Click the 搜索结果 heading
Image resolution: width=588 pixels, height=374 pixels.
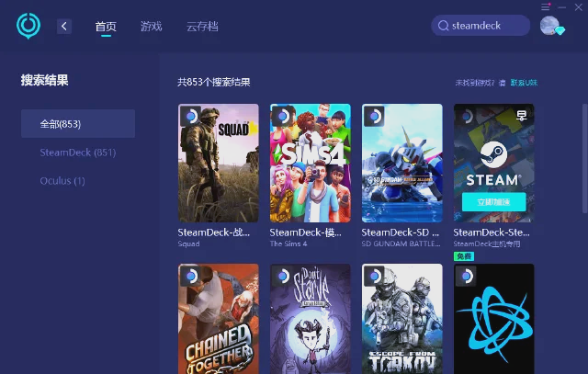pyautogui.click(x=45, y=80)
